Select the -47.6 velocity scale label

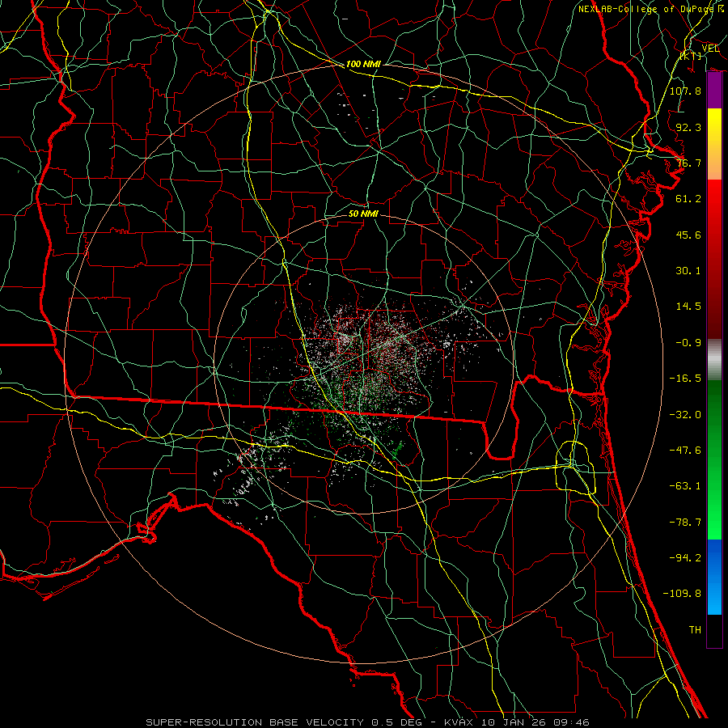click(685, 451)
